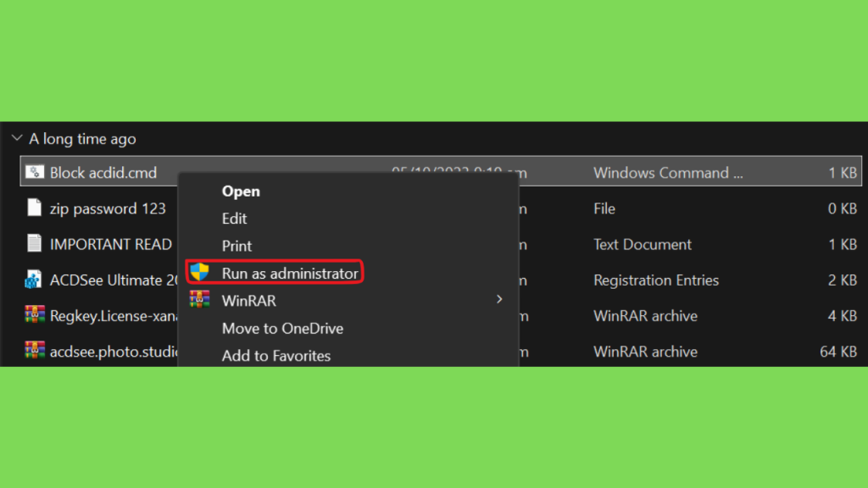The height and width of the screenshot is (488, 868).
Task: Click the Registration Entries type cell
Action: (656, 280)
